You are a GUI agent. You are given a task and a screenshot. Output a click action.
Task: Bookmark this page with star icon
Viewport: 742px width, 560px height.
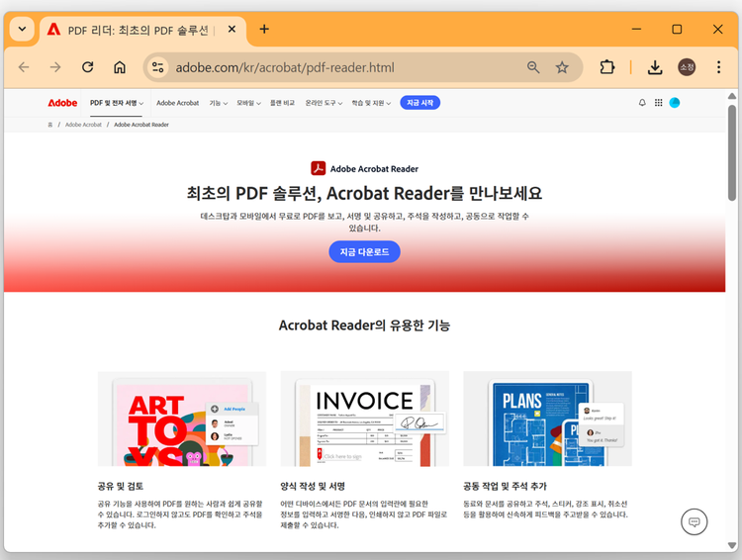click(x=562, y=67)
